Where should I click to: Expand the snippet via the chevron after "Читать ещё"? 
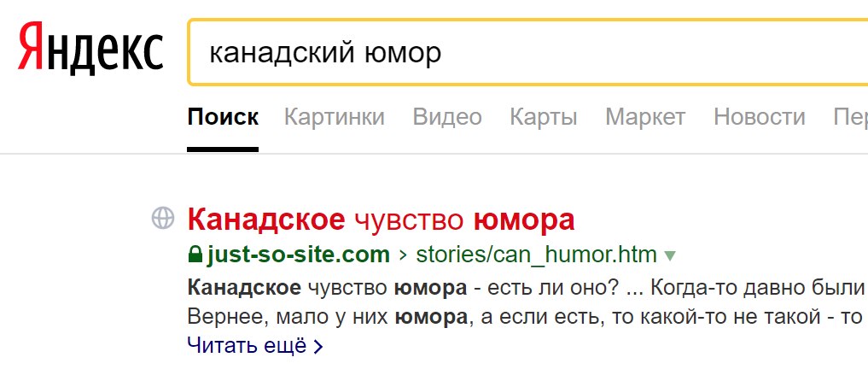click(319, 347)
